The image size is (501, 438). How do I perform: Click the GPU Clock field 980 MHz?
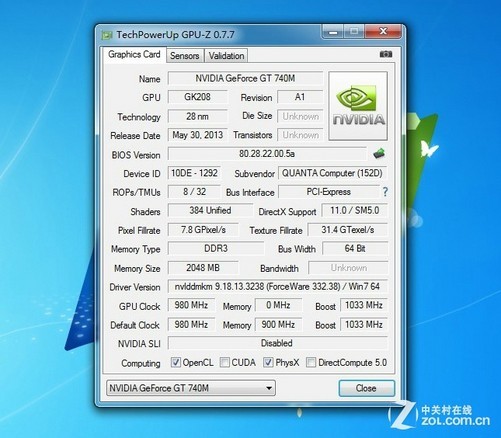pos(191,305)
